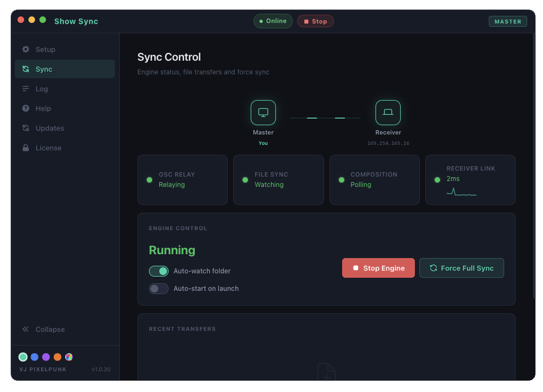
Task: Click the VJ PIXELPUNK label
Action: (x=43, y=369)
